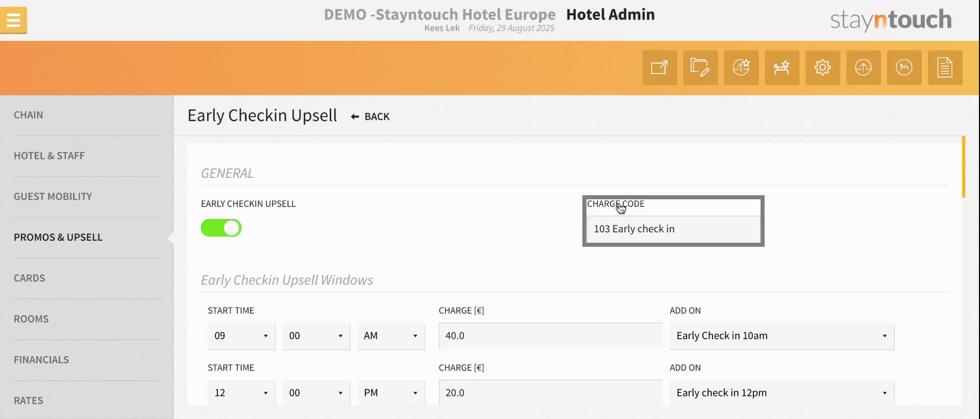This screenshot has width=980, height=419.
Task: Open Promos & Upsell sidebar section
Action: pos(58,238)
